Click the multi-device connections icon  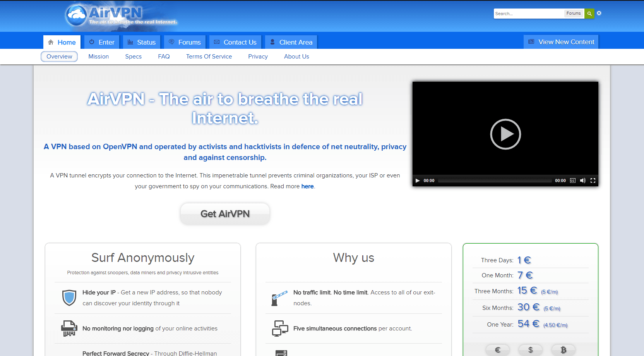280,328
